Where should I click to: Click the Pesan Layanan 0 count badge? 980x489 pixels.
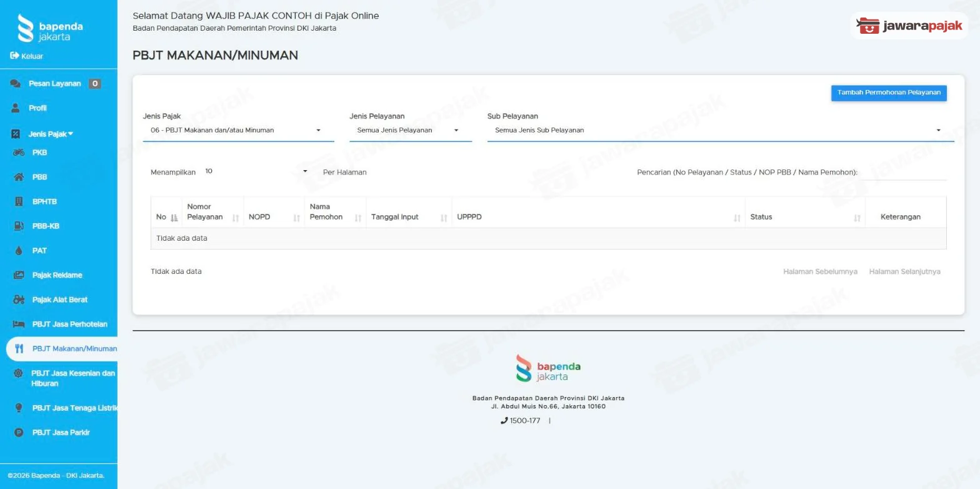(x=94, y=84)
